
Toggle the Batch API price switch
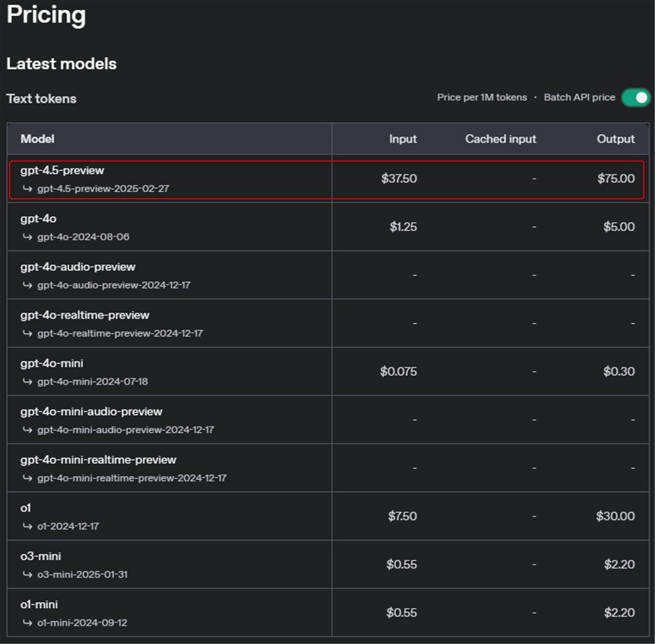tap(635, 98)
